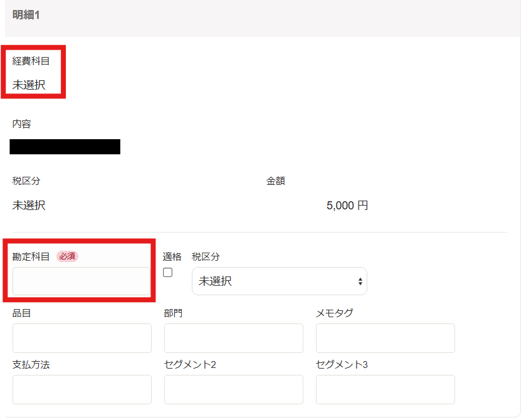The width and height of the screenshot is (524, 420).
Task: Focus the セグメント2 input field
Action: point(233,389)
